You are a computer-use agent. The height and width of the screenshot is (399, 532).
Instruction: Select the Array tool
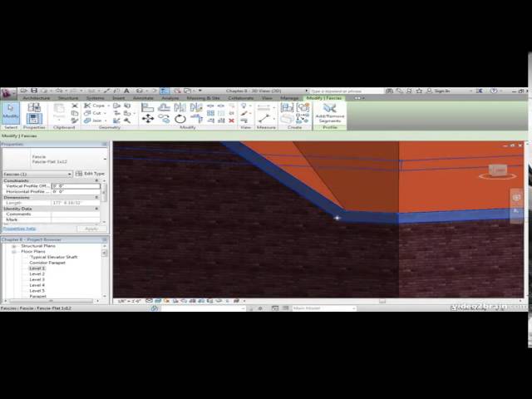[210, 113]
